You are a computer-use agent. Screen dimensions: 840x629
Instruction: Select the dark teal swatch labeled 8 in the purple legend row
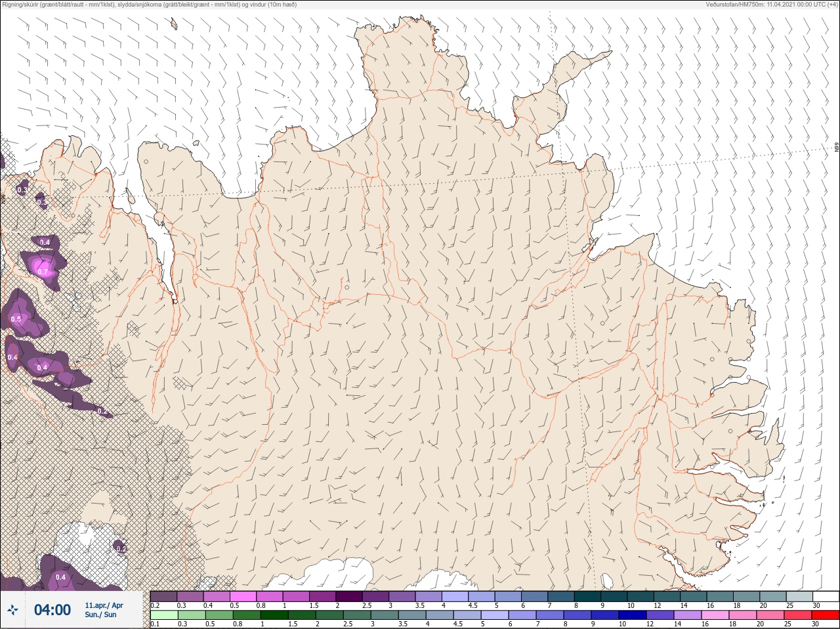[588, 596]
